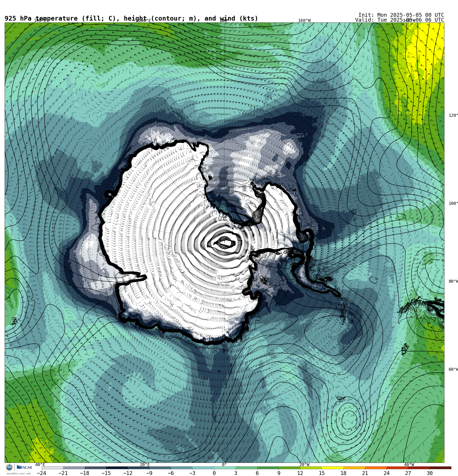Open the ensemble.ucar.edu link text

[19, 473]
